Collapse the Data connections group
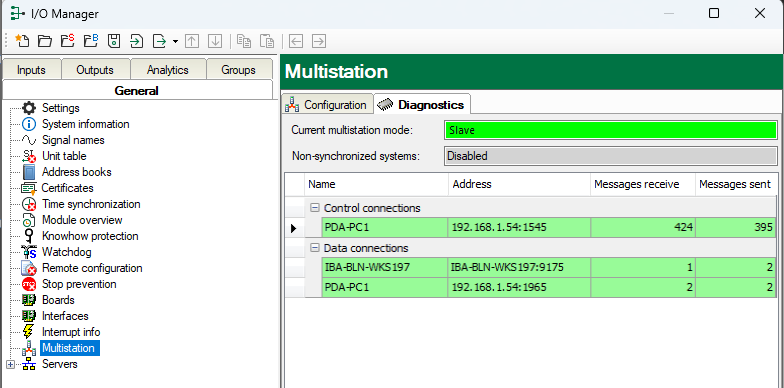The image size is (784, 388). pos(314,248)
